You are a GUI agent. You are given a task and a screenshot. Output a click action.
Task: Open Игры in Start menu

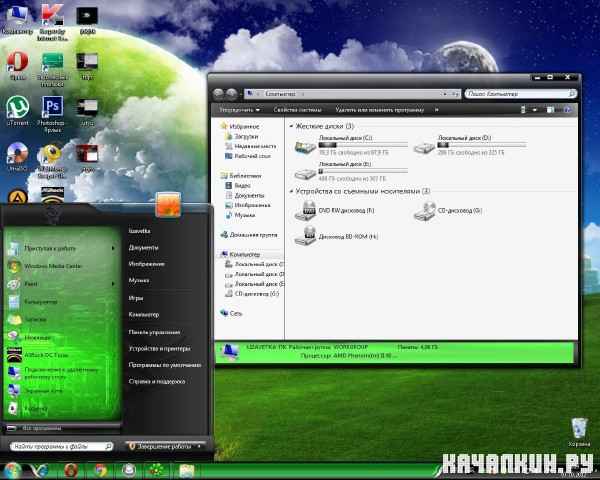136,298
